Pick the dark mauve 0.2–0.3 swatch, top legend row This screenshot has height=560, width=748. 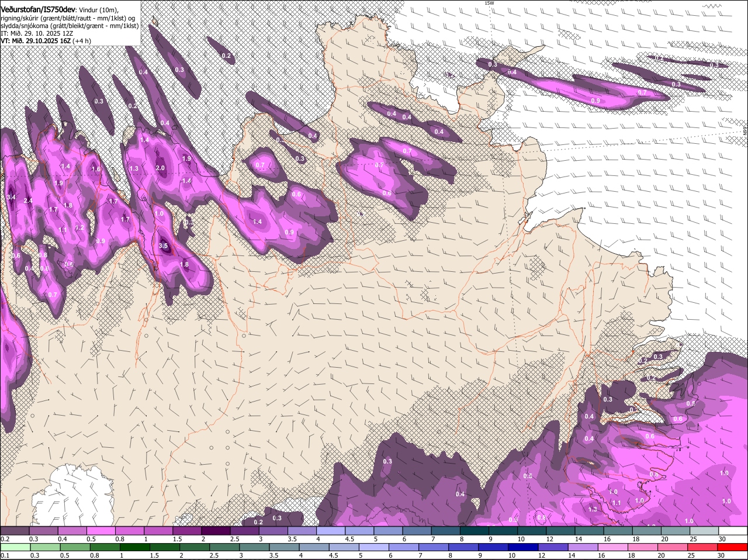(15, 531)
